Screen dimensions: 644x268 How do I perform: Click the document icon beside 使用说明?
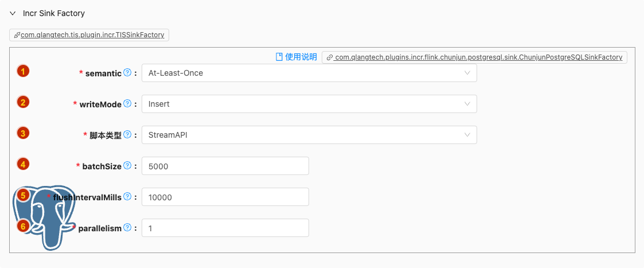point(280,57)
